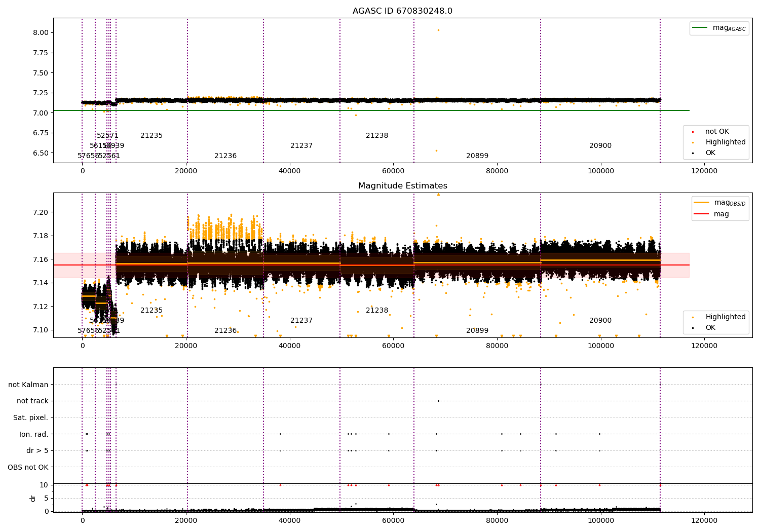Screen dimensions: 760x532
Task: Click obsid label 21235 in top plot
Action: [151, 136]
